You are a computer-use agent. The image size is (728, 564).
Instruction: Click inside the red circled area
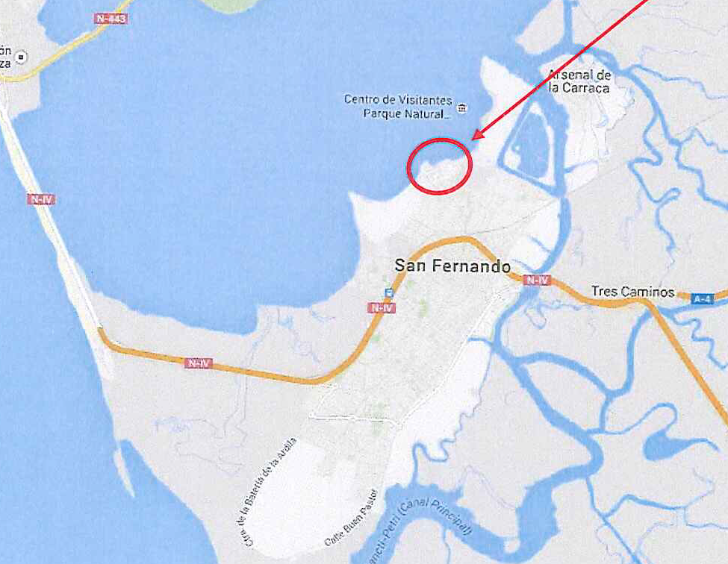pos(439,166)
